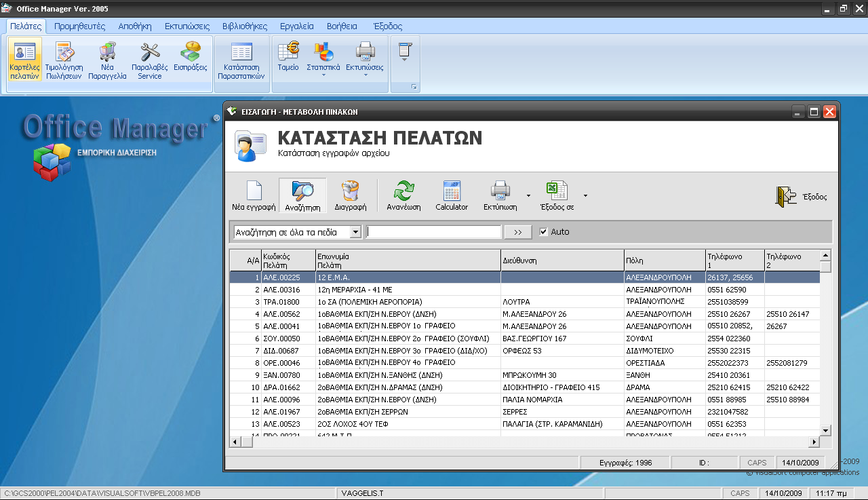Click the search text input field
This screenshot has width=868, height=500.
pos(434,232)
